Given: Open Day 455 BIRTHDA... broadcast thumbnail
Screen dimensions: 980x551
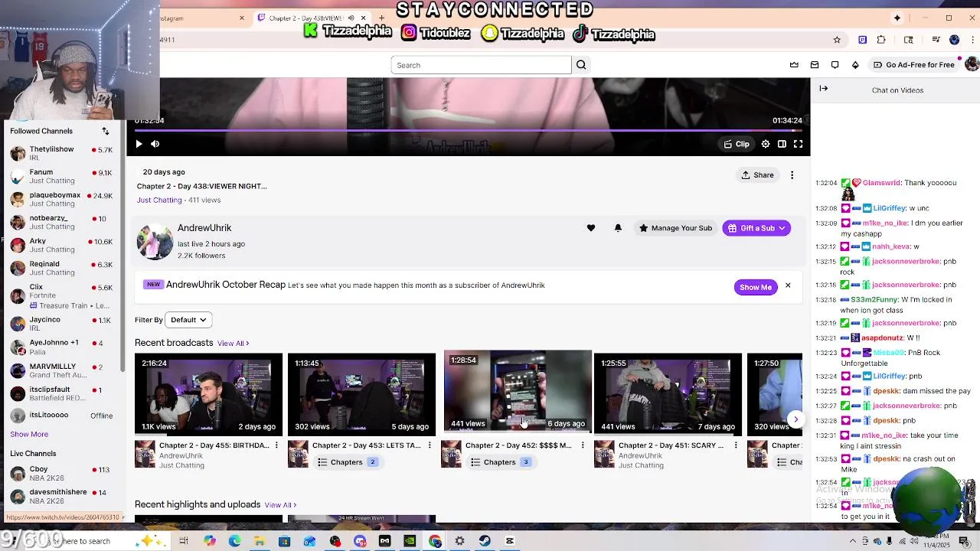Looking at the screenshot, I should point(208,394).
